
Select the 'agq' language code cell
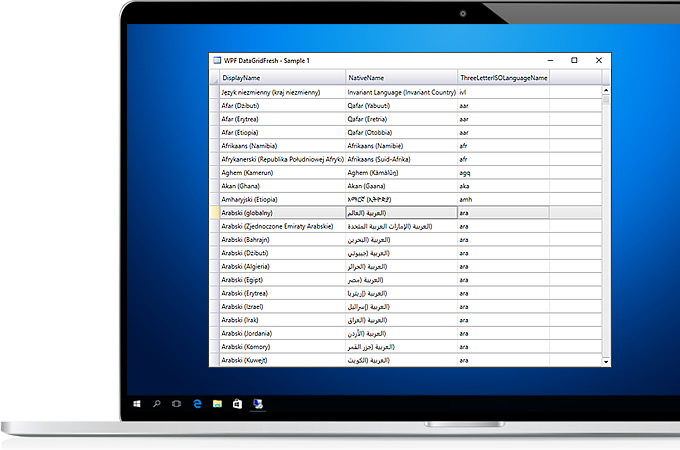click(x=503, y=173)
